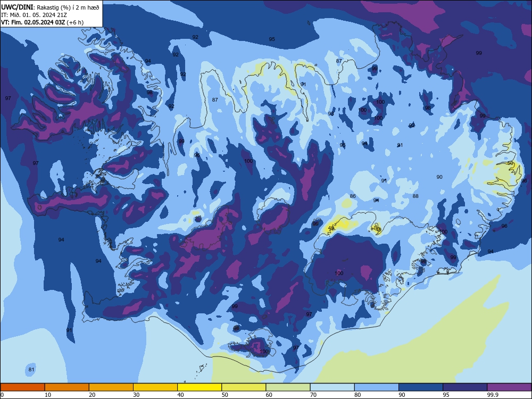This screenshot has height=399, width=532.
Task: Click the legend scale label "0"
Action: tap(2, 395)
